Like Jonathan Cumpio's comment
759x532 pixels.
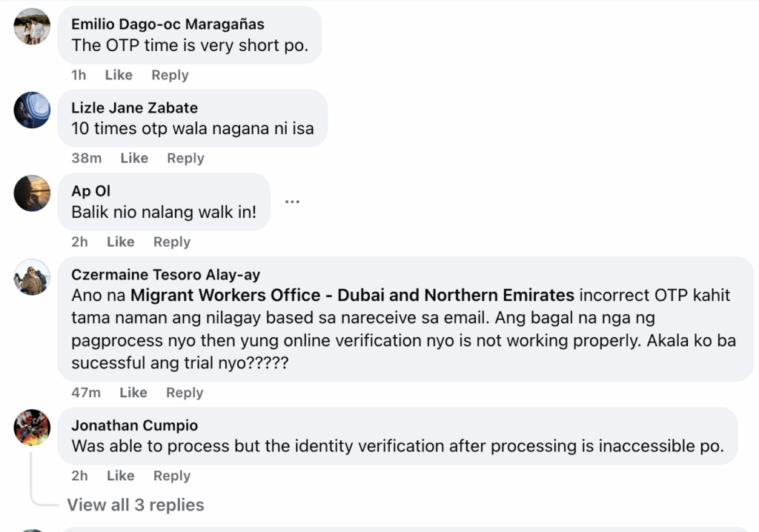click(x=120, y=476)
